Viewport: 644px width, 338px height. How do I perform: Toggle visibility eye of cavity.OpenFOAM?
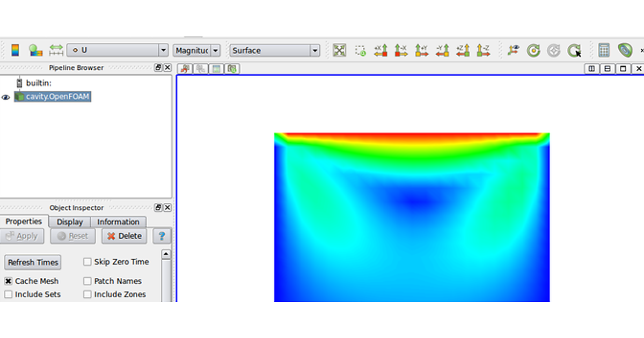pos(6,97)
